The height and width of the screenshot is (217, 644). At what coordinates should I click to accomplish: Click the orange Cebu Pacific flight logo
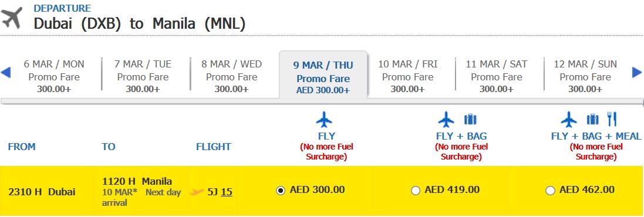click(197, 192)
